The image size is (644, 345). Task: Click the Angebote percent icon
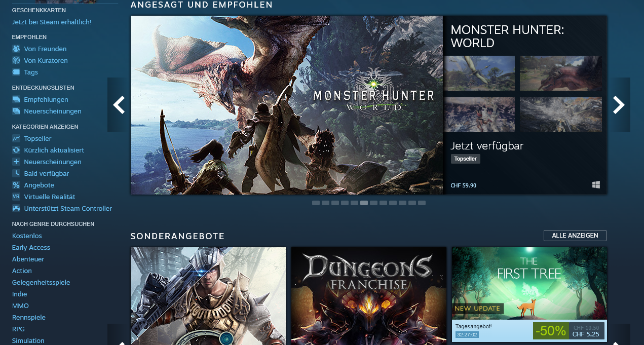pyautogui.click(x=16, y=185)
